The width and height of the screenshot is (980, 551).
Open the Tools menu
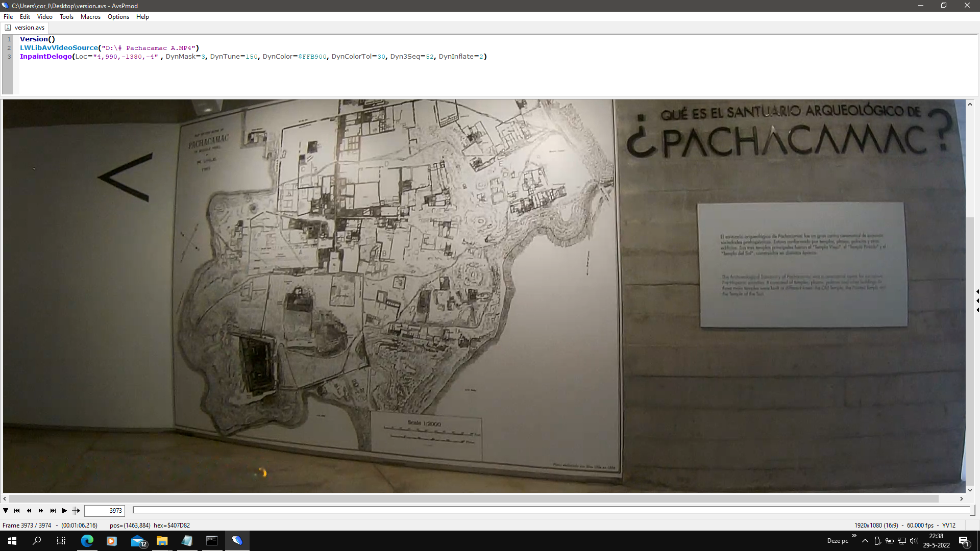(66, 17)
